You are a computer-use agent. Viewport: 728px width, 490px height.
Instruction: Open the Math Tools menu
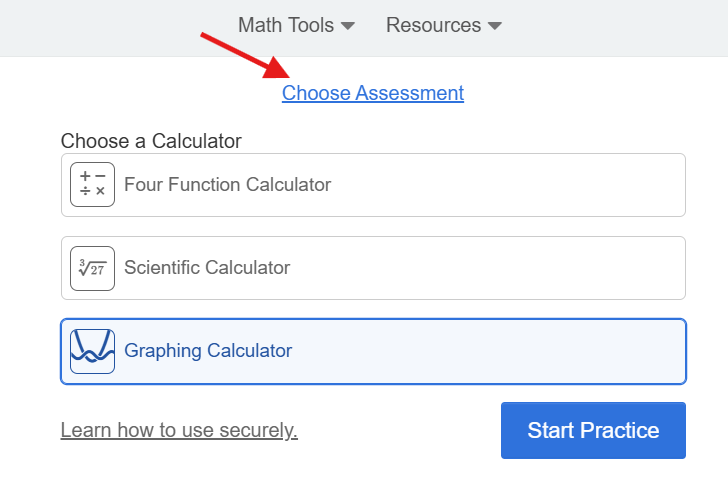pos(296,25)
